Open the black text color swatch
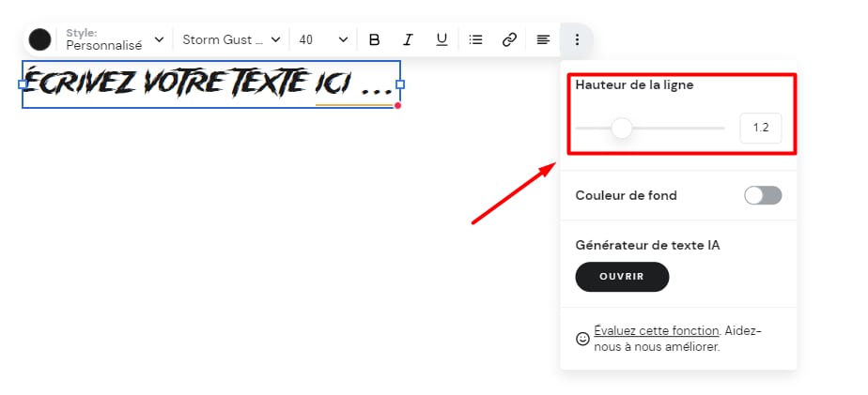 [39, 39]
